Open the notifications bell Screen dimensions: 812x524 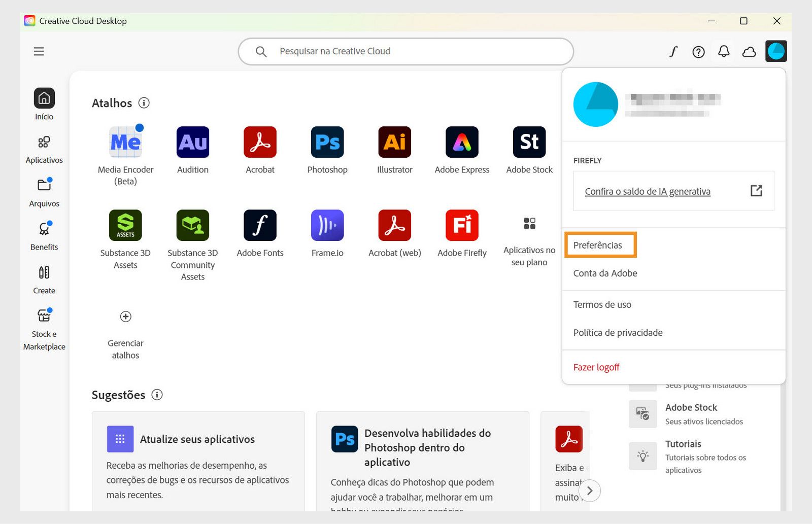[x=724, y=51]
